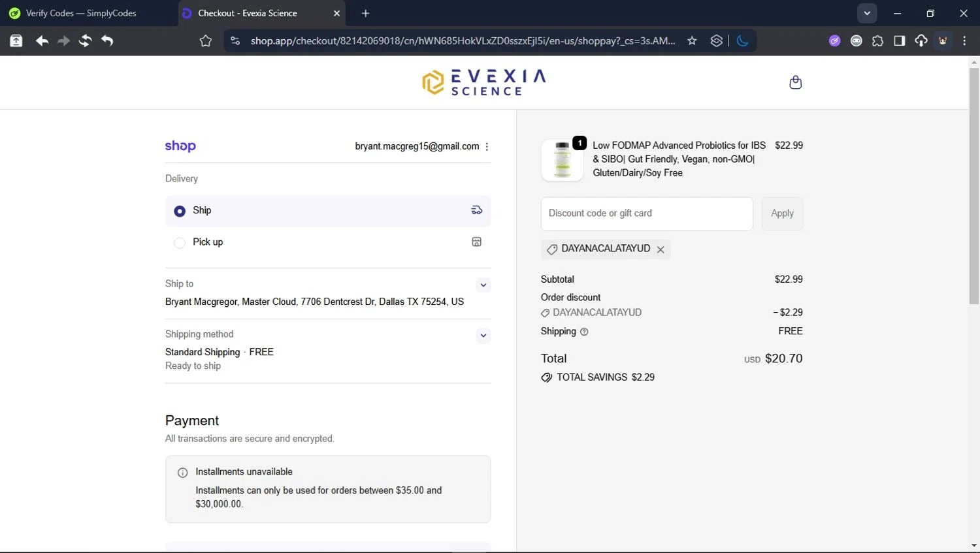The width and height of the screenshot is (980, 553).
Task: Focus the Discount code or gift card field
Action: [x=647, y=213]
